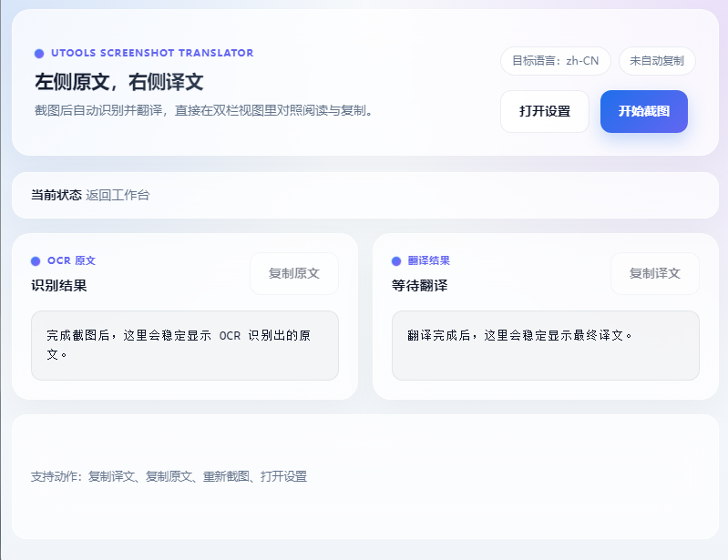Click the 左侧原文，右侧译文 title
Screen dimensions: 728x560
tap(118, 82)
